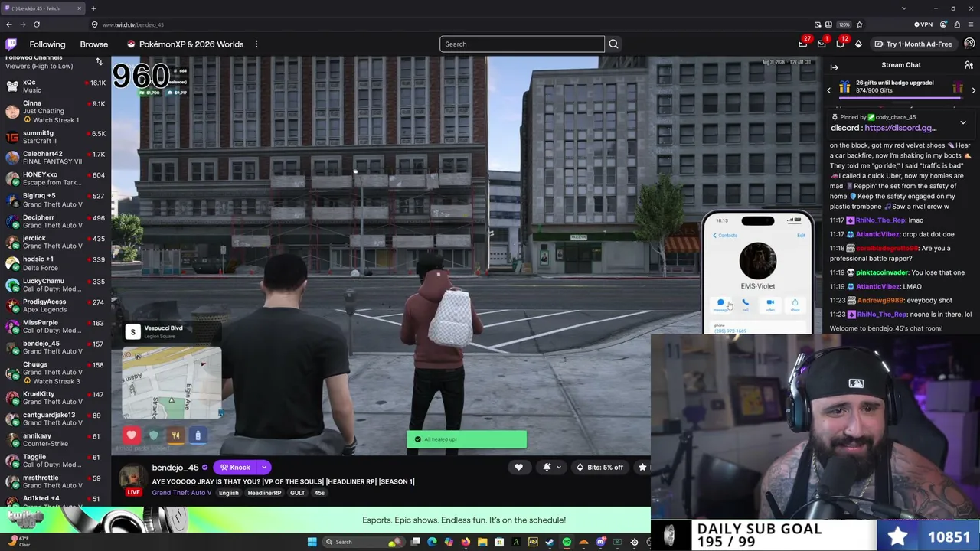The height and width of the screenshot is (551, 980).
Task: Open Cinna channel in sidebar
Action: [x=55, y=112]
